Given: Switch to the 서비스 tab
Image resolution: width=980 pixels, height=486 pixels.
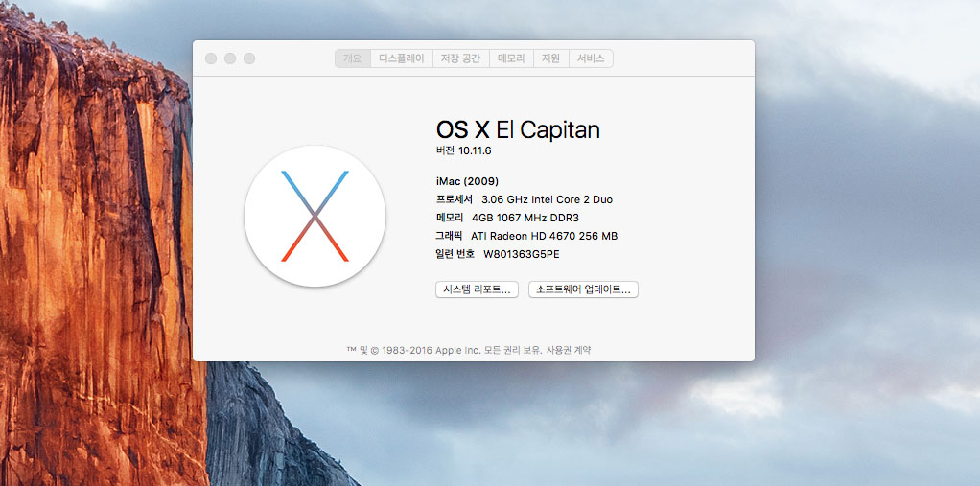Looking at the screenshot, I should pyautogui.click(x=591, y=58).
